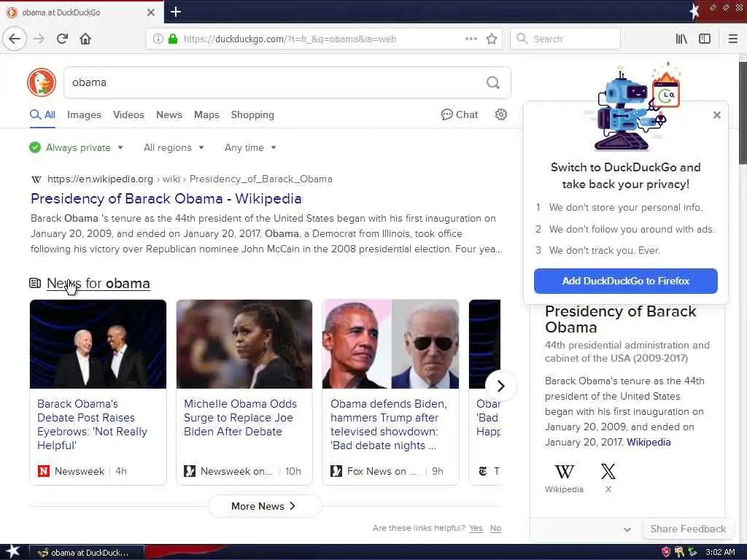Open the Start menu star button
747x560 pixels.
12,551
